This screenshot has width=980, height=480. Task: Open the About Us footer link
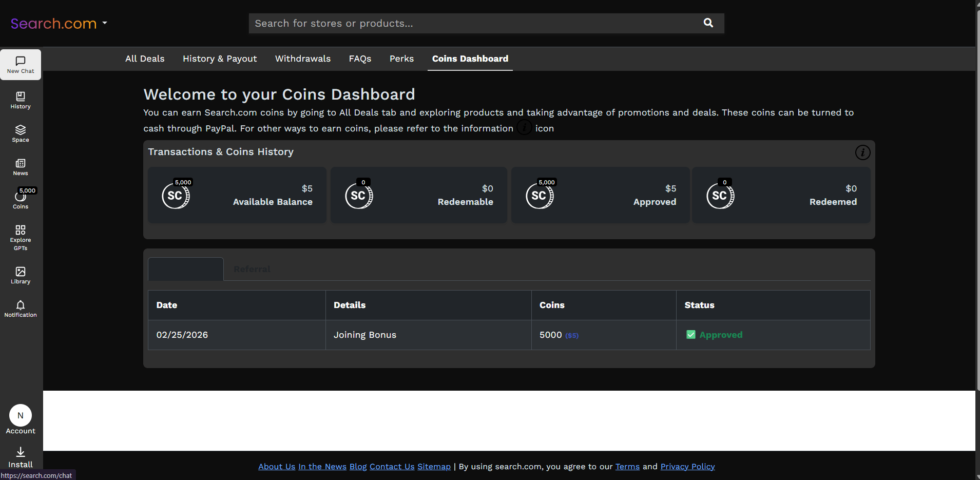pos(277,466)
